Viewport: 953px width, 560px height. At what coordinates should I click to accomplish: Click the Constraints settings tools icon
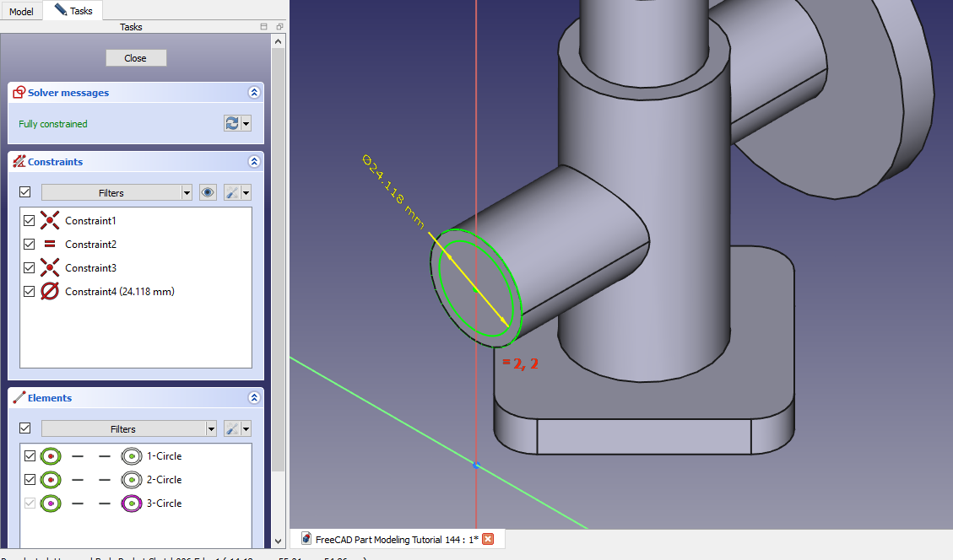point(231,192)
